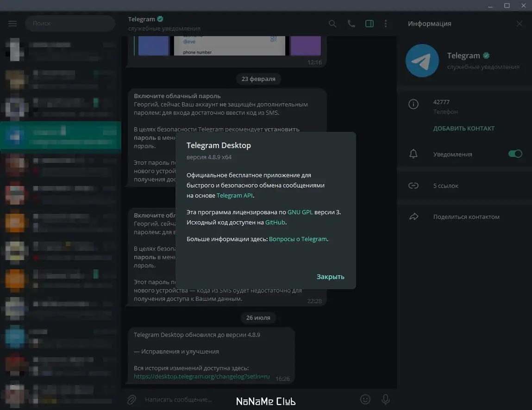Click the info circle icon beside 42777
The image size is (532, 410).
(413, 104)
